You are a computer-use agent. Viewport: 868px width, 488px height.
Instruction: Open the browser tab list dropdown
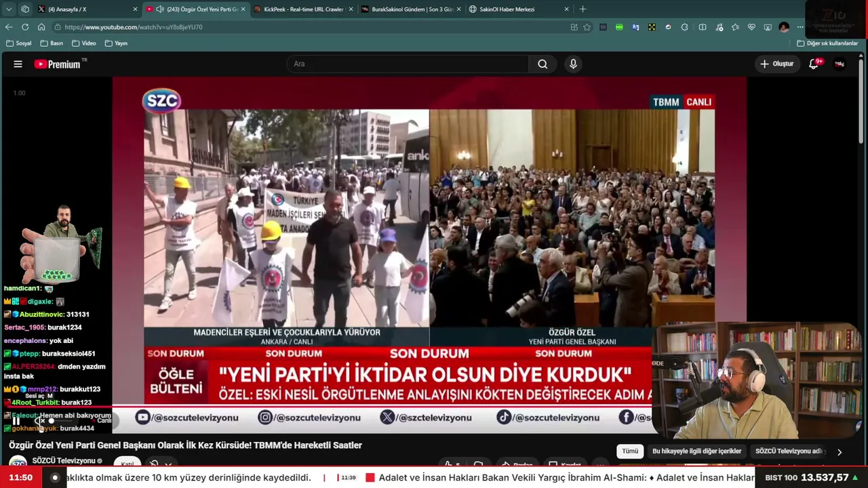tap(9, 9)
